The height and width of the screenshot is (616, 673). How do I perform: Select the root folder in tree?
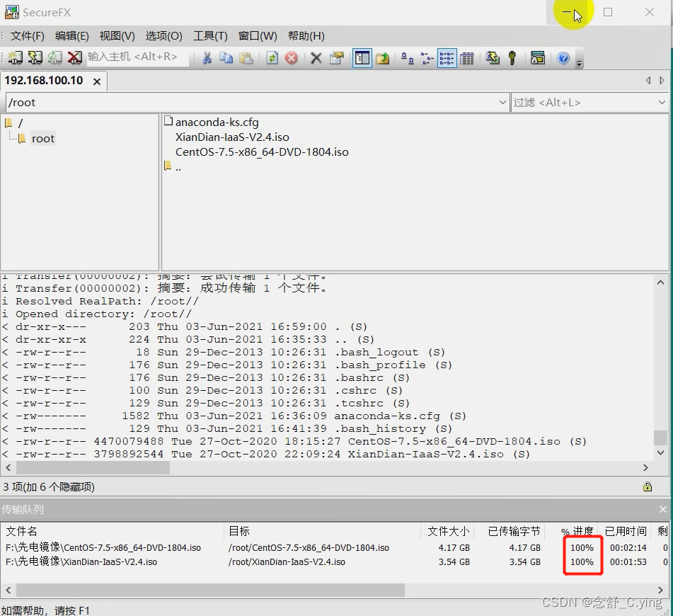[43, 138]
